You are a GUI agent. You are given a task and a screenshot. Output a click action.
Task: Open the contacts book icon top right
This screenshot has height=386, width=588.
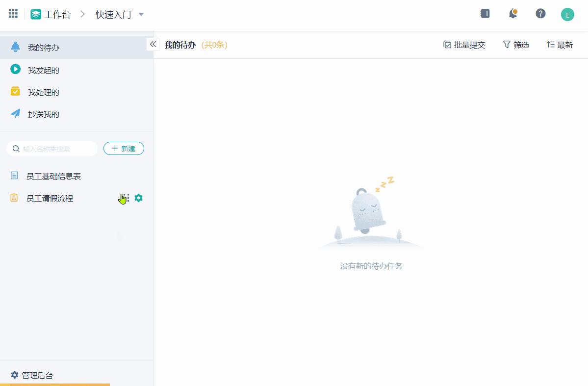485,13
